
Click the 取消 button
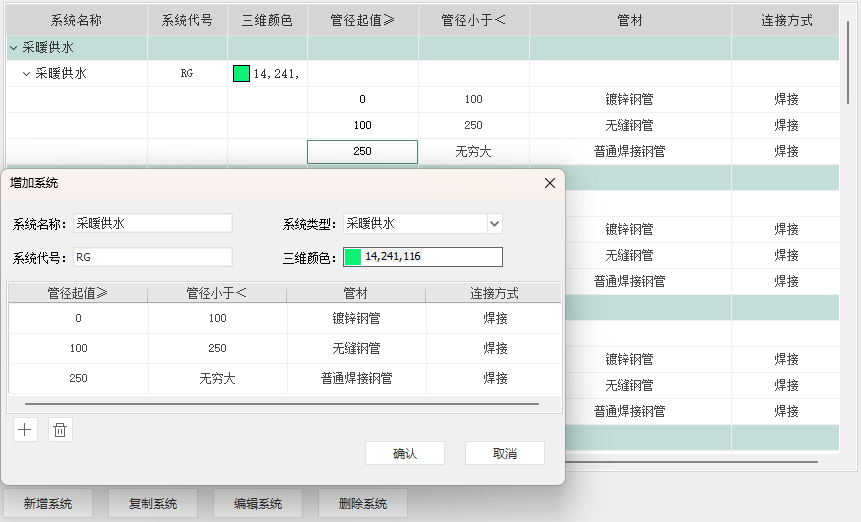pyautogui.click(x=505, y=453)
